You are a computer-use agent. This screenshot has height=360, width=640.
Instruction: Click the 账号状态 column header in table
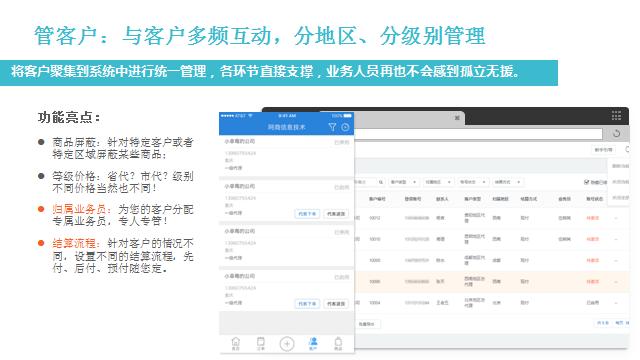pos(595,199)
